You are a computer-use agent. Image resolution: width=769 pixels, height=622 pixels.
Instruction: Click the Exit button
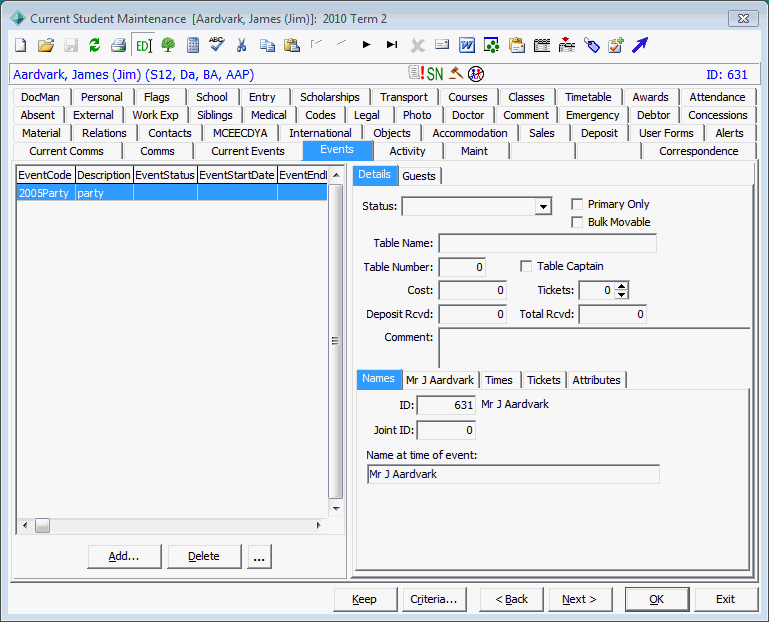(x=725, y=599)
